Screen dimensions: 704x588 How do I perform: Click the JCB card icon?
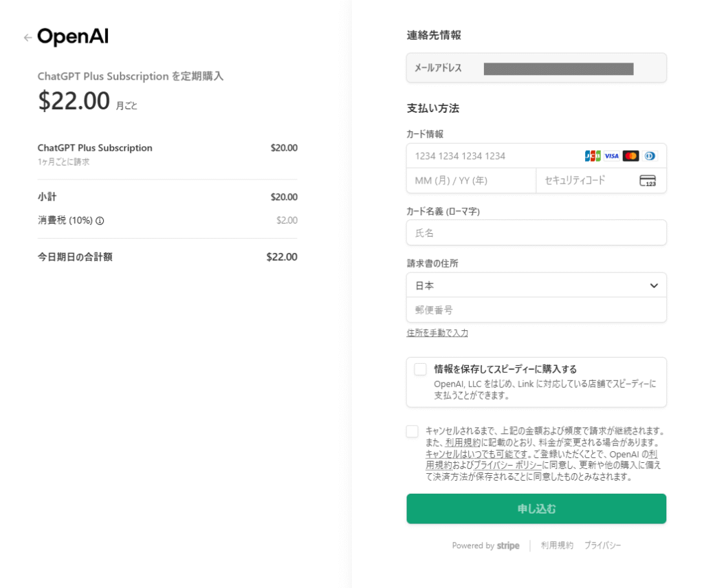593,156
